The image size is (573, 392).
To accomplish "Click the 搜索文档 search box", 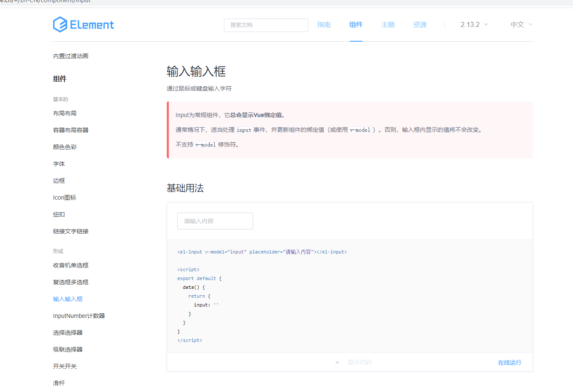I will (x=266, y=25).
